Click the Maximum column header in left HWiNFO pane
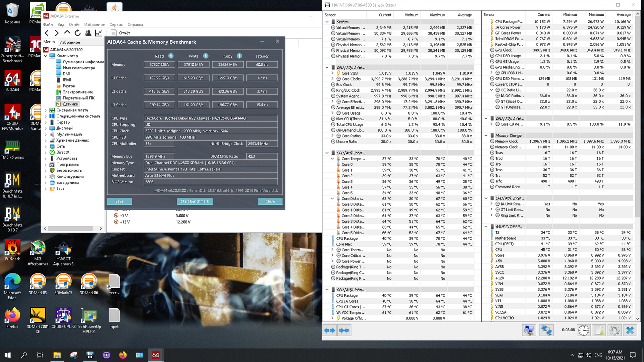The width and height of the screenshot is (644, 362). click(x=437, y=15)
